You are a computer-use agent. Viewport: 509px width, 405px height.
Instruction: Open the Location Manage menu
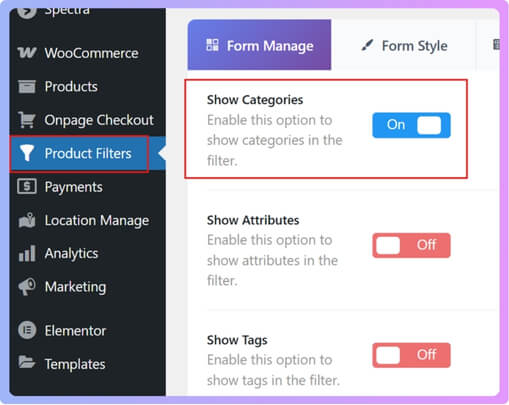tap(87, 220)
